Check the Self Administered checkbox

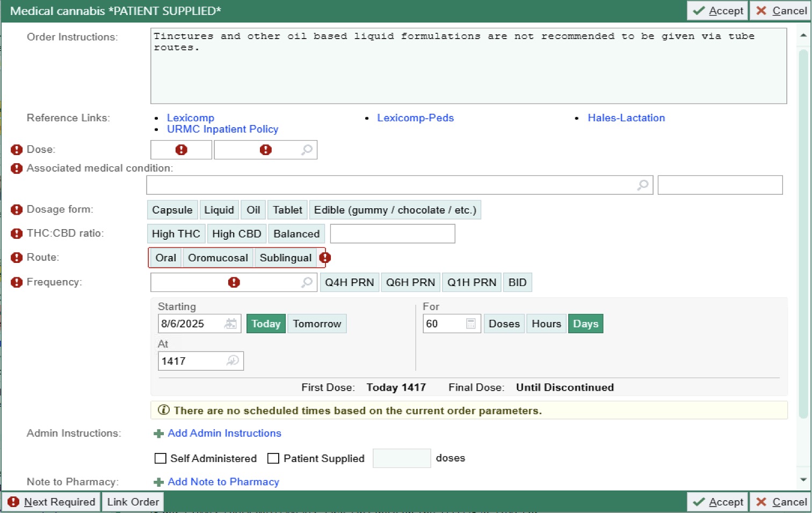[x=160, y=458]
